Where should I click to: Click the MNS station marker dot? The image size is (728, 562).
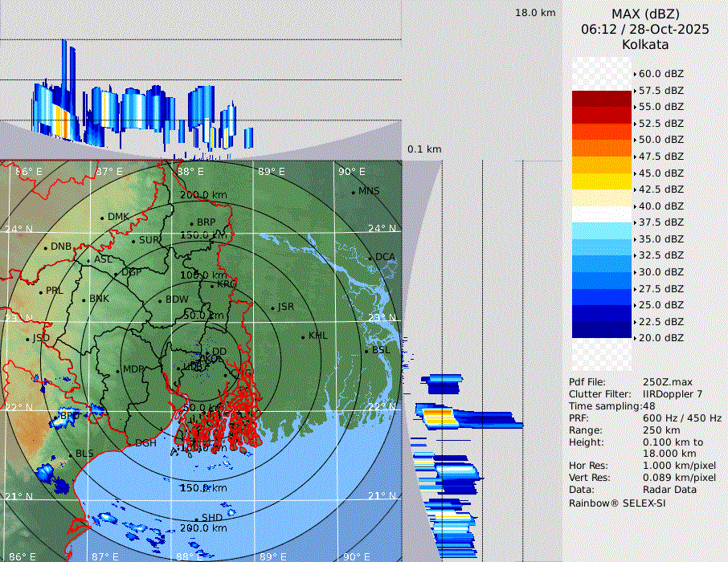(x=353, y=192)
